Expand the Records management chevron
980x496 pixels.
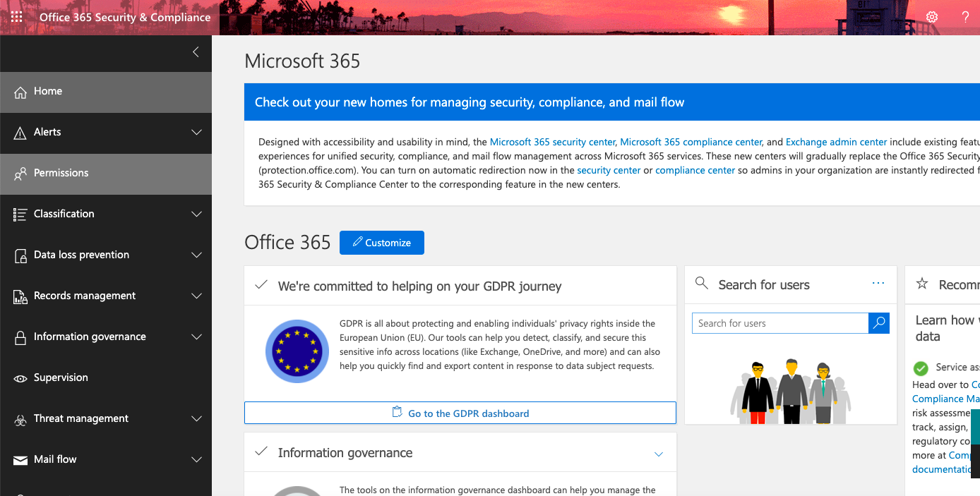point(196,296)
